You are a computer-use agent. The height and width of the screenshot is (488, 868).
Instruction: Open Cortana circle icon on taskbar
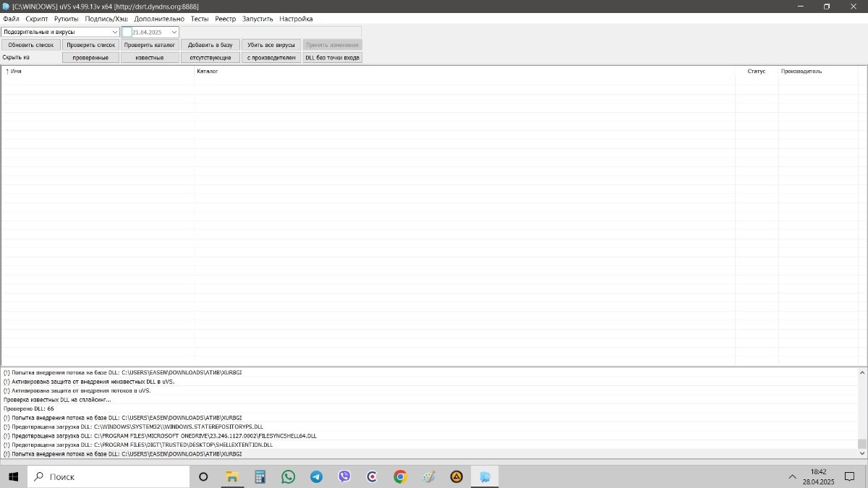point(203,476)
